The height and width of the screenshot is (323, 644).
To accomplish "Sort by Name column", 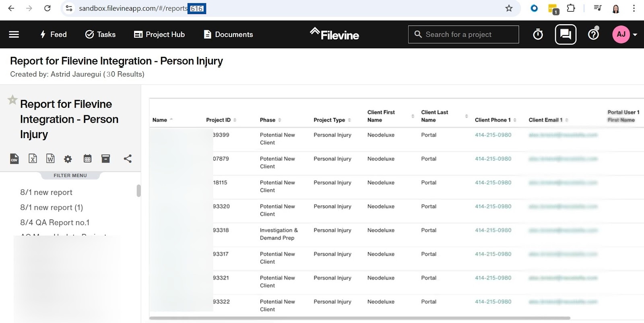I will tap(163, 120).
